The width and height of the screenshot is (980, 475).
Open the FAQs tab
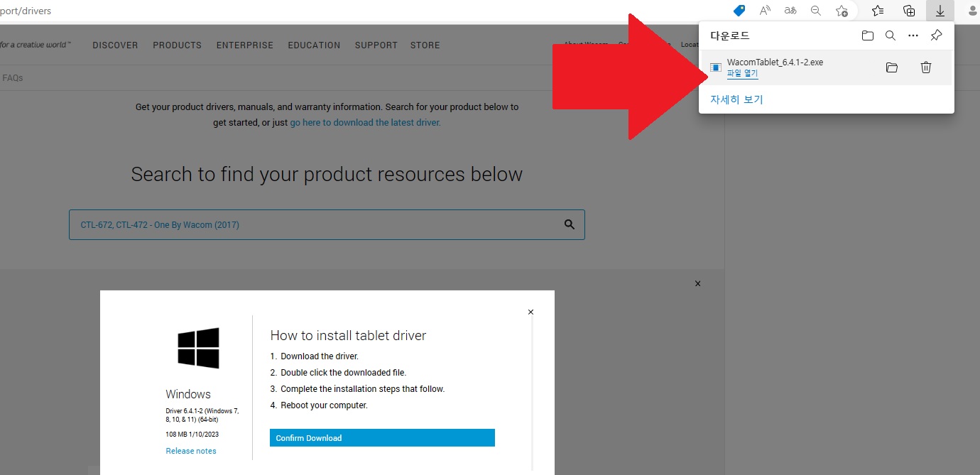point(13,78)
